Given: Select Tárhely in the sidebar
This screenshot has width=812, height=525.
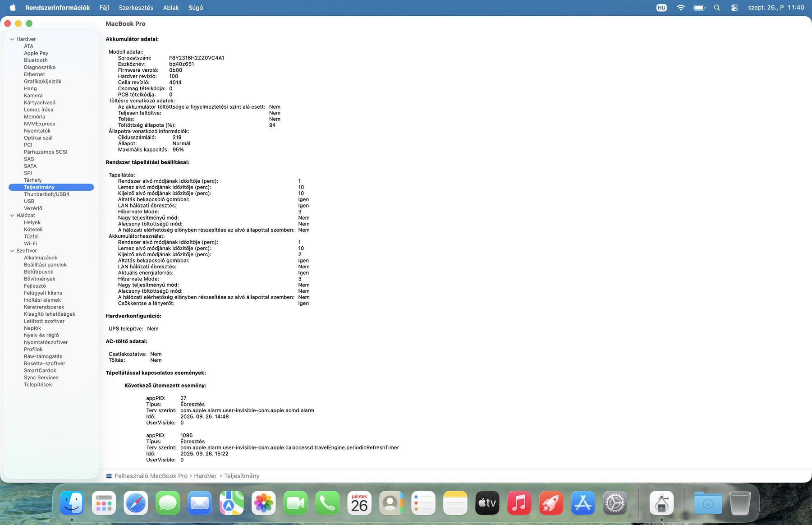Looking at the screenshot, I should (x=32, y=180).
